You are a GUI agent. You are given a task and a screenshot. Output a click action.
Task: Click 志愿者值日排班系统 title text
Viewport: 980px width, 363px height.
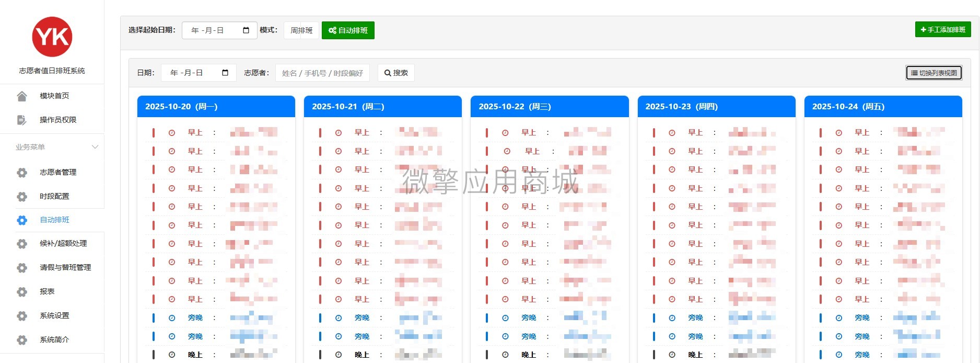[x=52, y=71]
